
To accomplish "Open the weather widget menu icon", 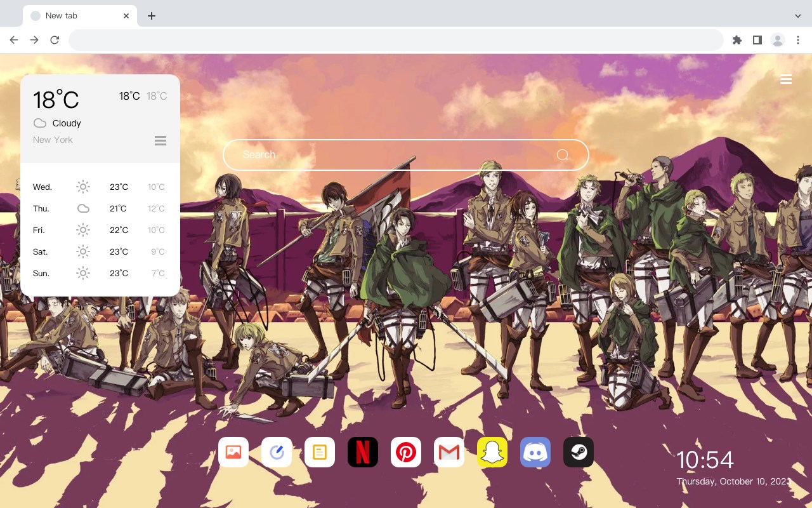I will [160, 140].
